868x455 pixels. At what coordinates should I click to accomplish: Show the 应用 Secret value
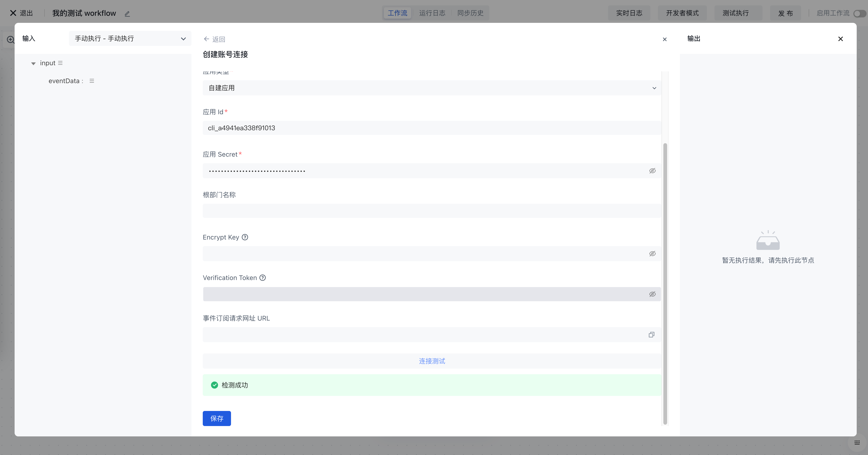click(652, 171)
